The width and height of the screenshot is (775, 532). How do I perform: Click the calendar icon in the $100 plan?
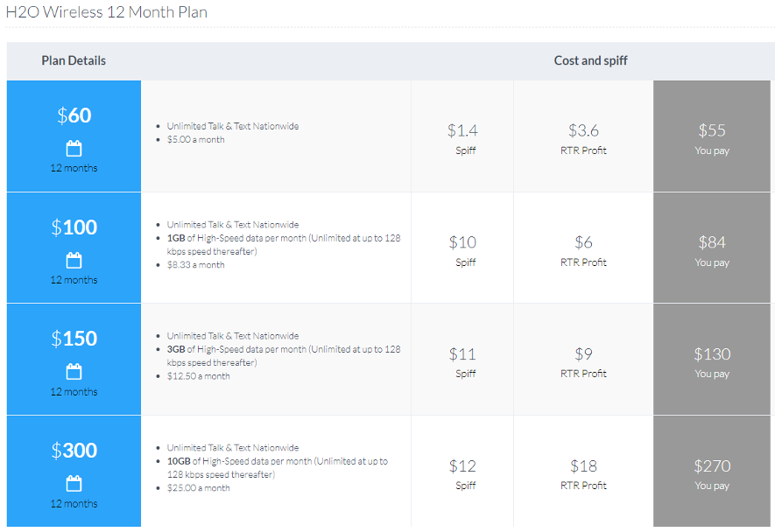click(74, 260)
